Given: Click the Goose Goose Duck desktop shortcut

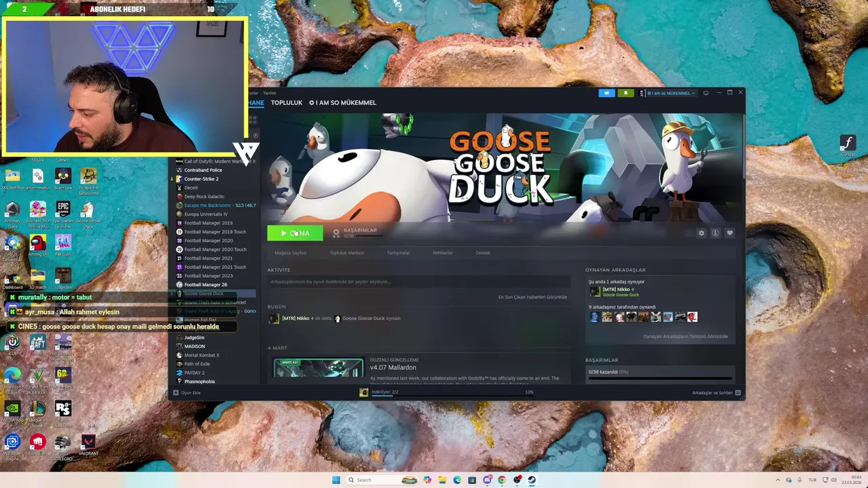Looking at the screenshot, I should point(88,213).
